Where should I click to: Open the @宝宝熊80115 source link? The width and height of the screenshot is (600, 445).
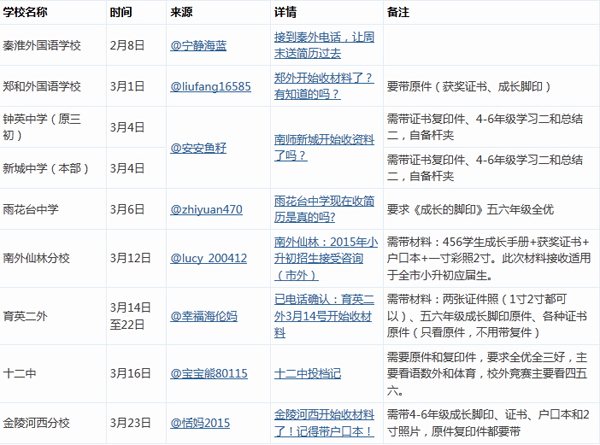[209, 373]
